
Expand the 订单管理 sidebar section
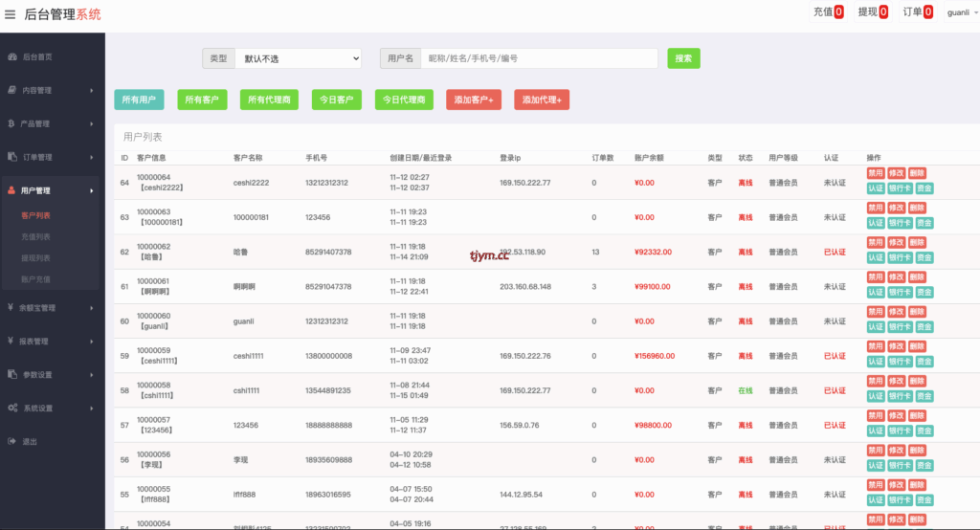click(x=52, y=157)
